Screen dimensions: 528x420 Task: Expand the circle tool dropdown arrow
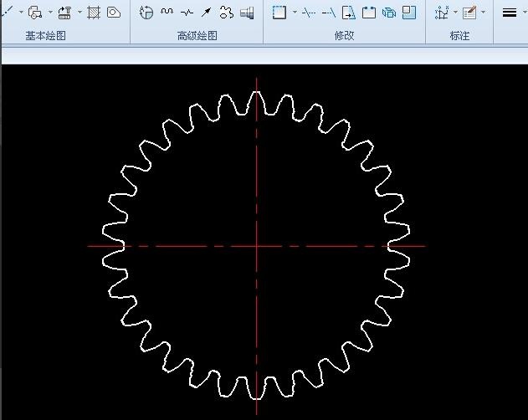(50, 13)
